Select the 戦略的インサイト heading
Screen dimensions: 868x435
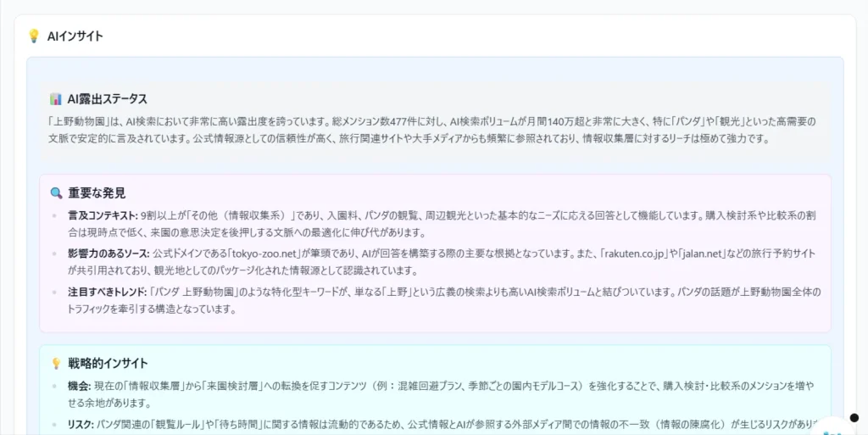pos(108,363)
